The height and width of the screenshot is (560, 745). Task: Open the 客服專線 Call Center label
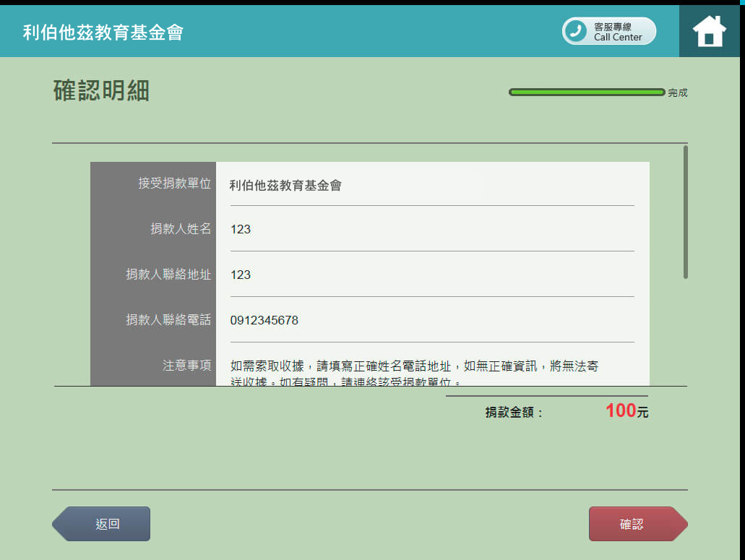coord(618,31)
